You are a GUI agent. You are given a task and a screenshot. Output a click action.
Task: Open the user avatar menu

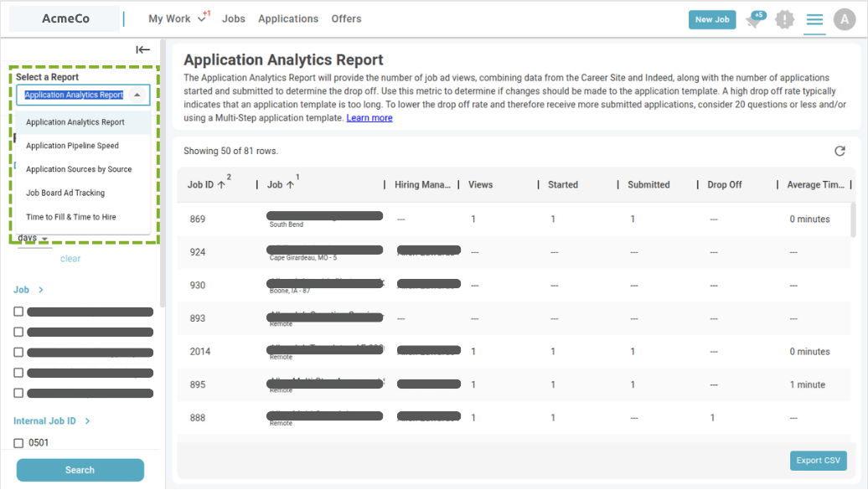pyautogui.click(x=845, y=20)
